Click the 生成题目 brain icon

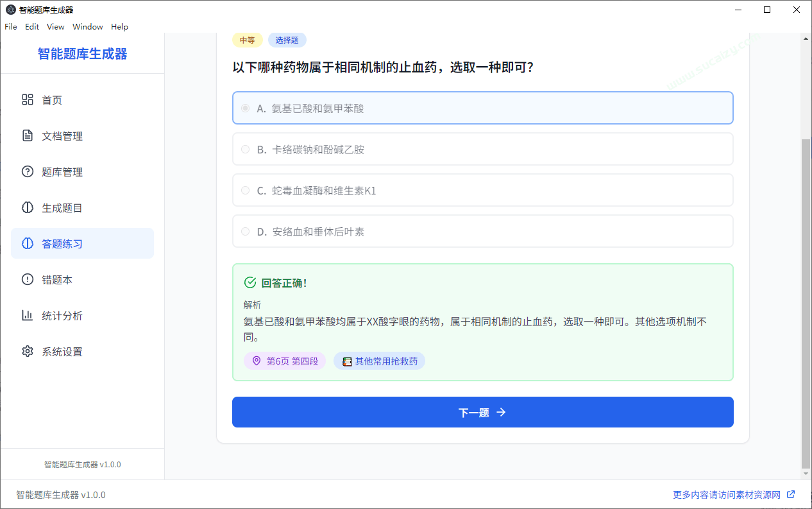(28, 207)
